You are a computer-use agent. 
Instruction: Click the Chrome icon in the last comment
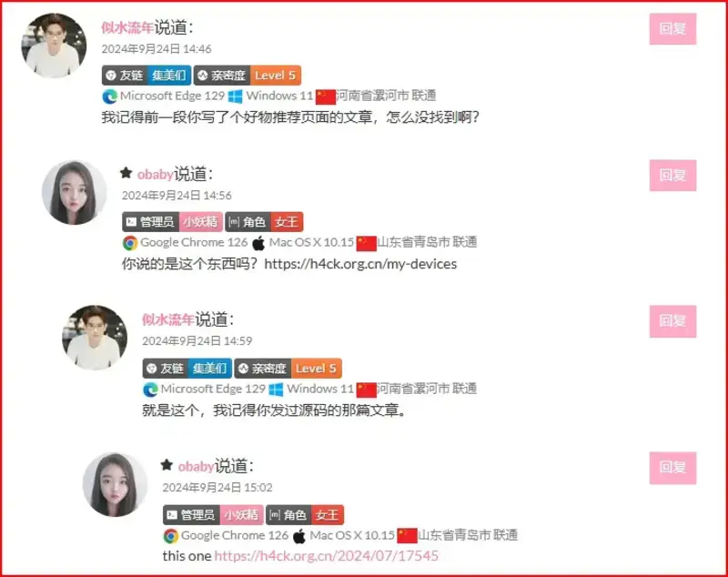171,536
